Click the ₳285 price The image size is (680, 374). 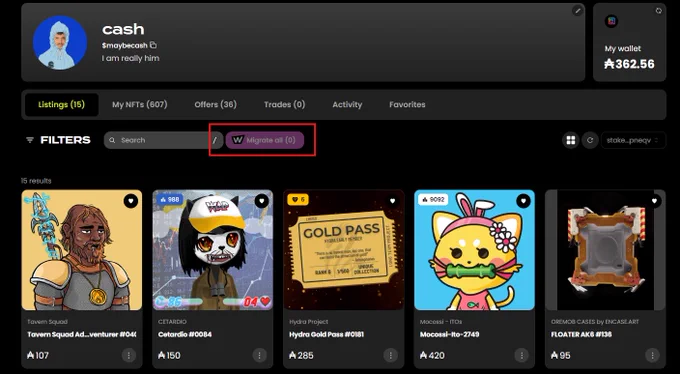pyautogui.click(x=301, y=355)
